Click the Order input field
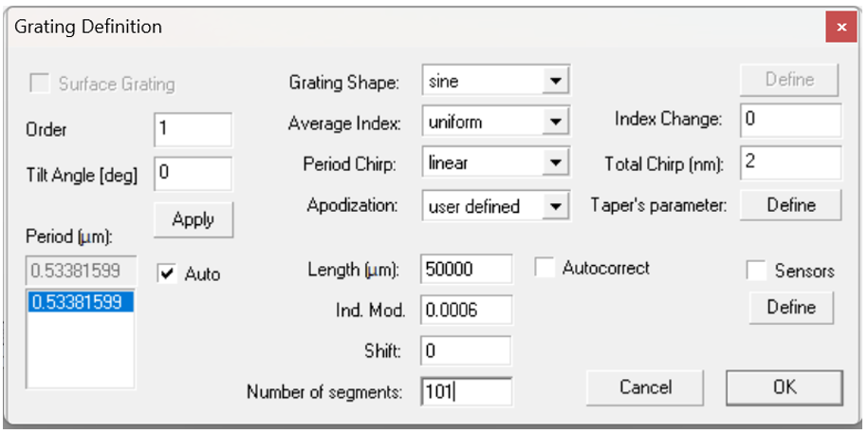Viewport: 868px width, 434px height. click(x=192, y=130)
